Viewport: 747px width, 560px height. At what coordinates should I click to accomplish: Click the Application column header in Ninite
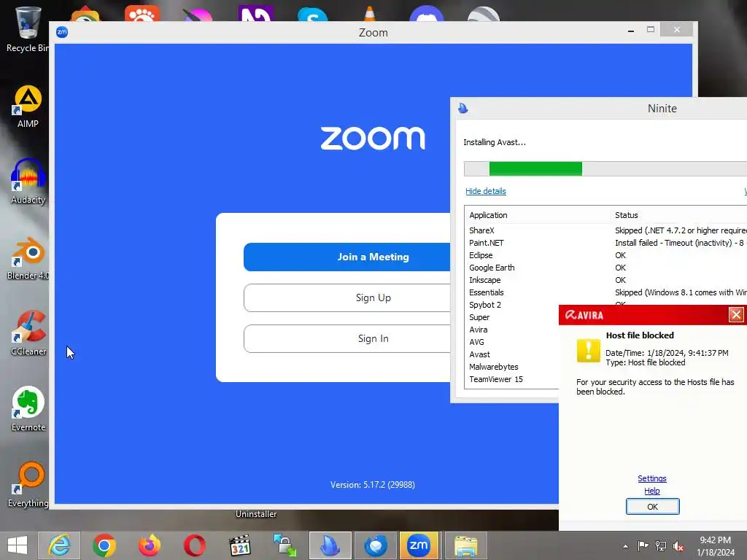[538, 215]
